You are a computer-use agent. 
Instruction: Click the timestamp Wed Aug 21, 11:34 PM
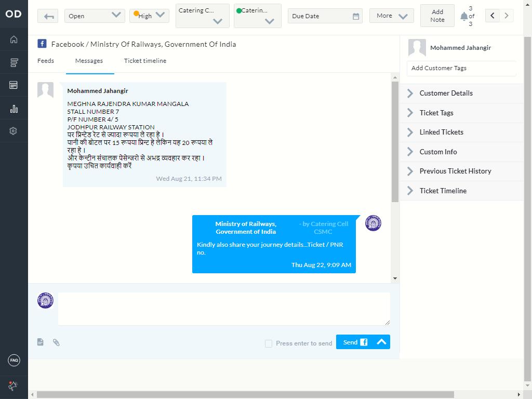(189, 179)
